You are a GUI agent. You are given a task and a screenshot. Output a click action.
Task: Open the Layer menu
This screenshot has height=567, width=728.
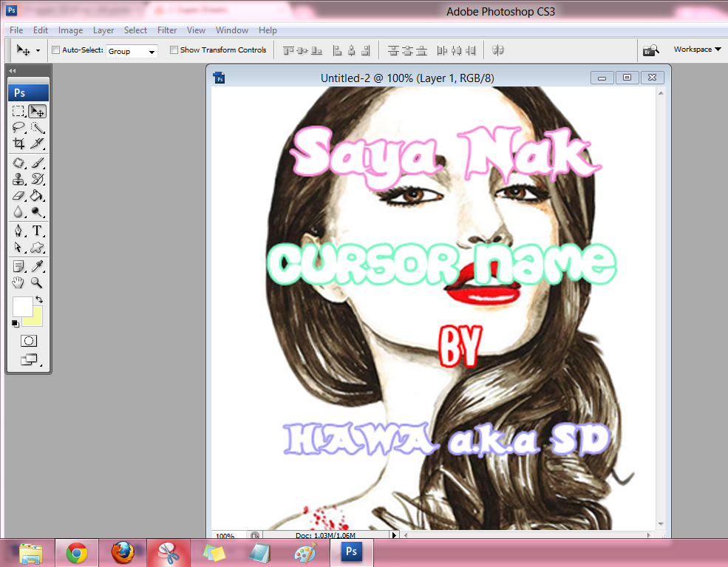point(103,30)
